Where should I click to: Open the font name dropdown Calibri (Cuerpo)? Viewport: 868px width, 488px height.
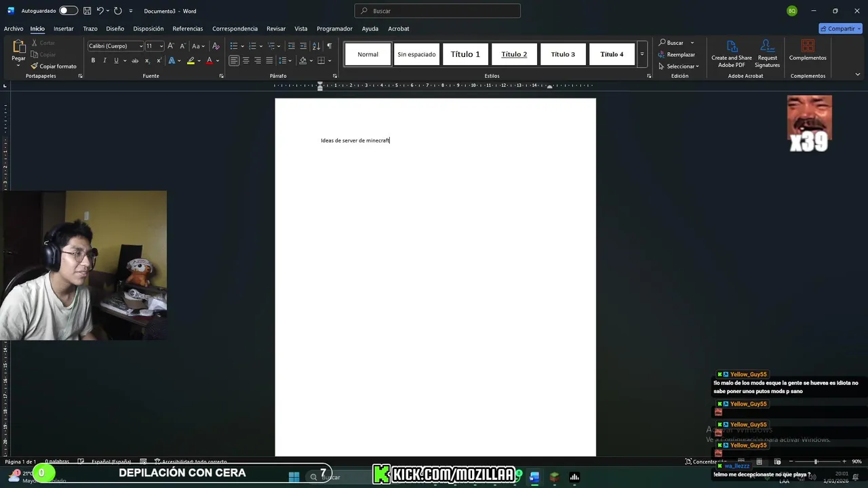141,46
